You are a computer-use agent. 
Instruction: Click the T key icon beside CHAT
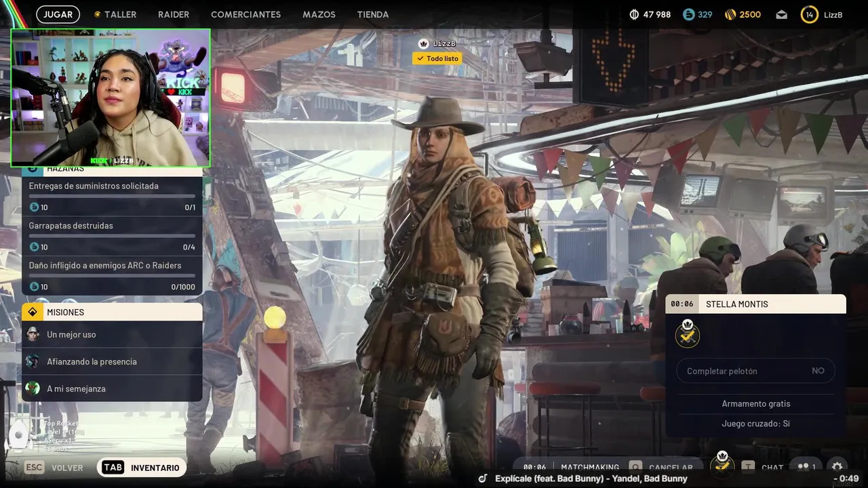coord(747,468)
